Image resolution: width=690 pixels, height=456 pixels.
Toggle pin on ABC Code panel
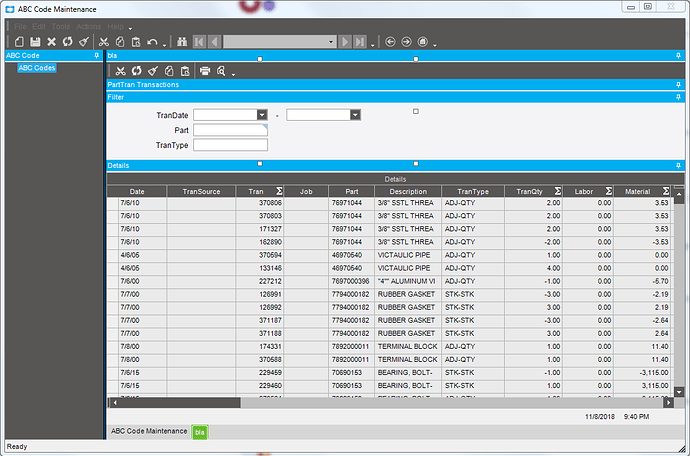coord(97,55)
